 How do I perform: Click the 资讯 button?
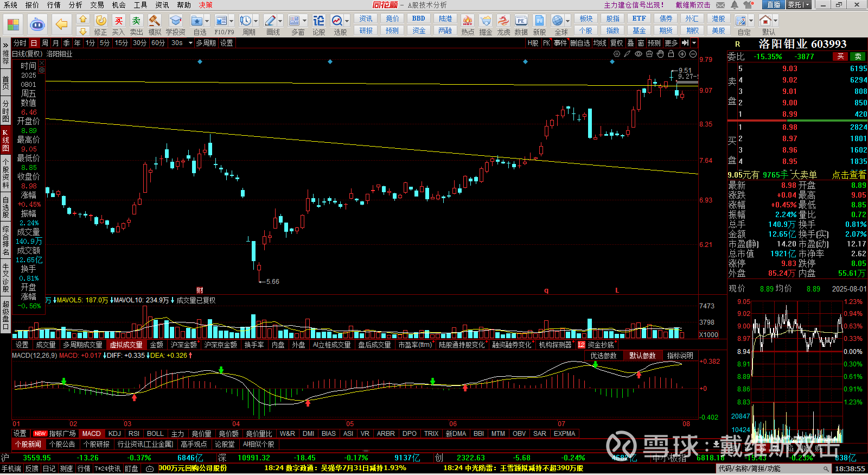click(366, 18)
